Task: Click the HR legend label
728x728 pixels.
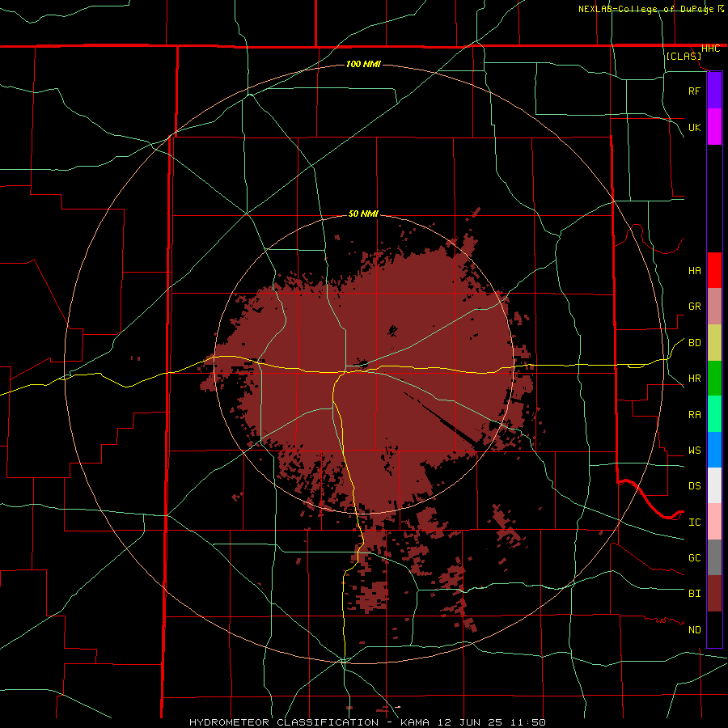Action: coord(694,379)
